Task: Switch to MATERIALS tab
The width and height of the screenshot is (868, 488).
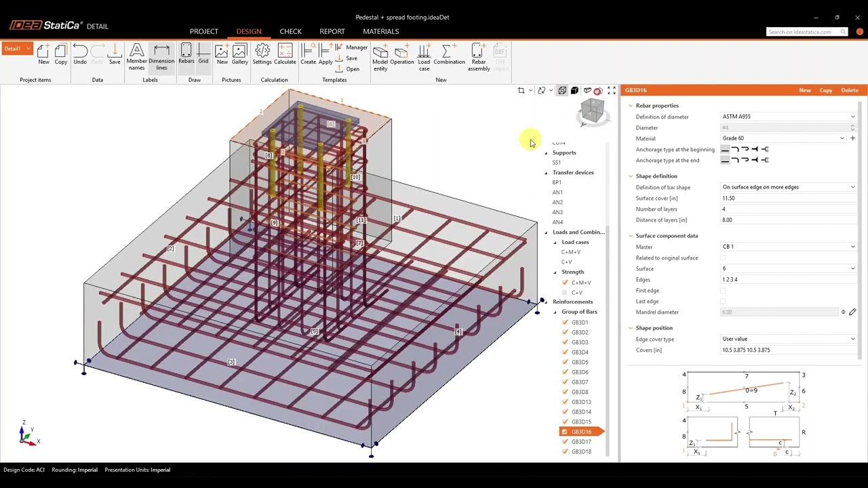Action: 380,31
